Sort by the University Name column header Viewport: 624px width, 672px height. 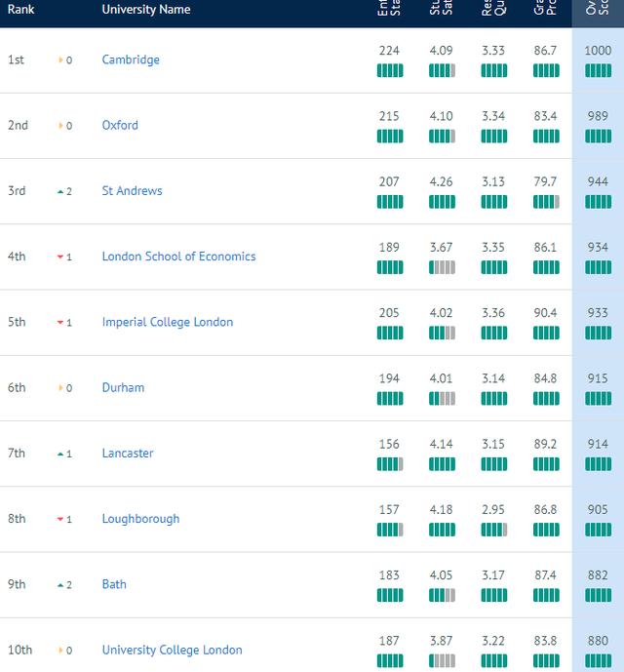click(146, 10)
